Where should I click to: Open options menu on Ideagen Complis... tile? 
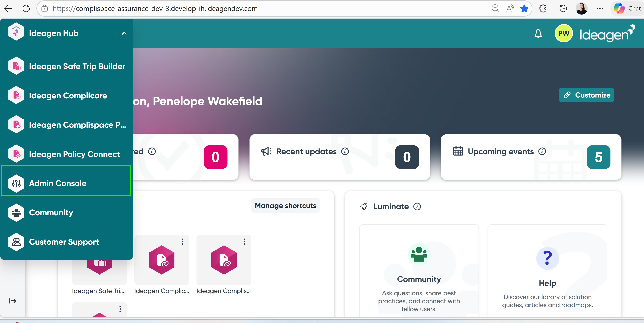click(x=244, y=242)
